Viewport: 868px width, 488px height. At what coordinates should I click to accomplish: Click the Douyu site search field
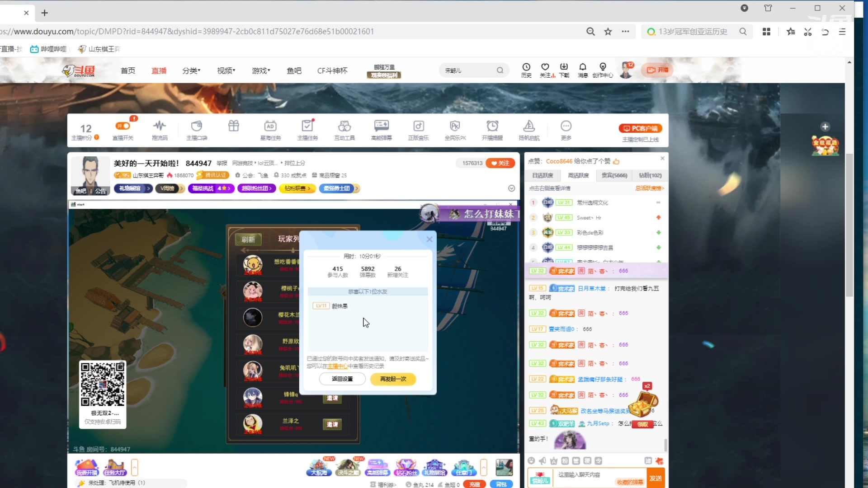(469, 70)
